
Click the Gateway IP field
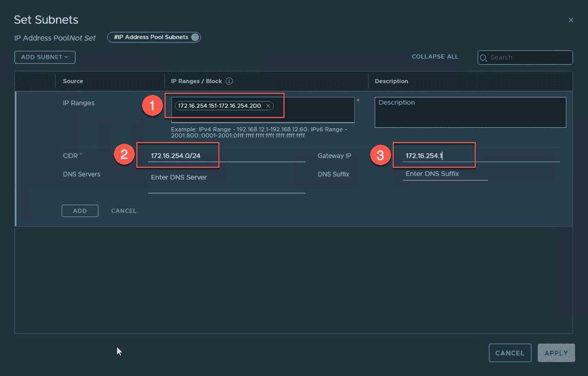click(480, 156)
